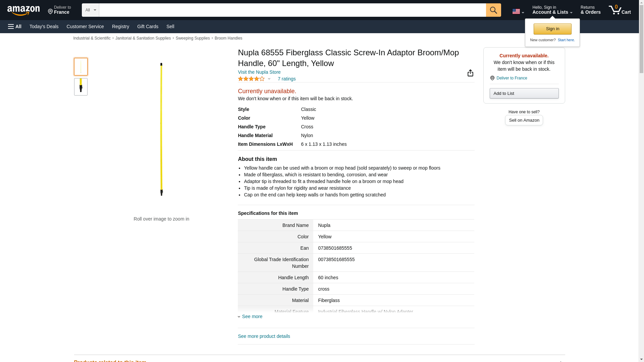Expand the search category All dropdown
The width and height of the screenshot is (644, 362).
pos(90,10)
